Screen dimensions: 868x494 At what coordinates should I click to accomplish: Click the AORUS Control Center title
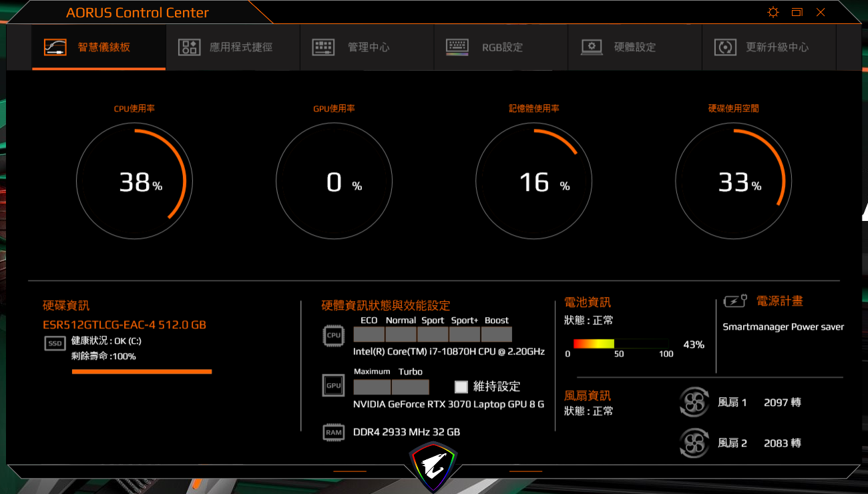pos(138,13)
